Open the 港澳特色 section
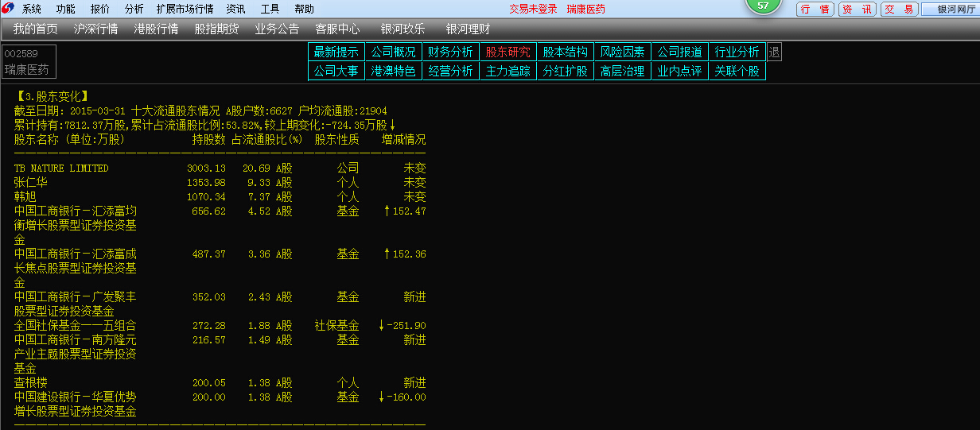Screen dimensions: 980x430 click(x=394, y=71)
